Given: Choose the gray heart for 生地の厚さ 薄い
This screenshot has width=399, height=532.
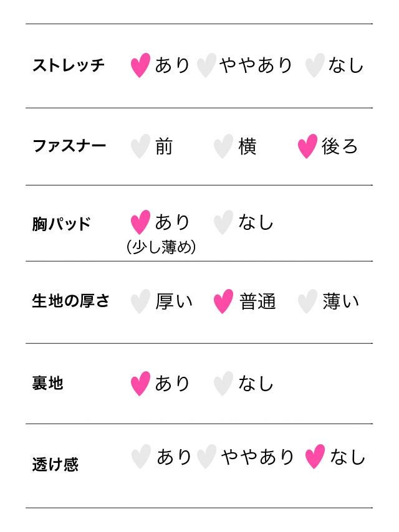Looking at the screenshot, I should [x=307, y=302].
